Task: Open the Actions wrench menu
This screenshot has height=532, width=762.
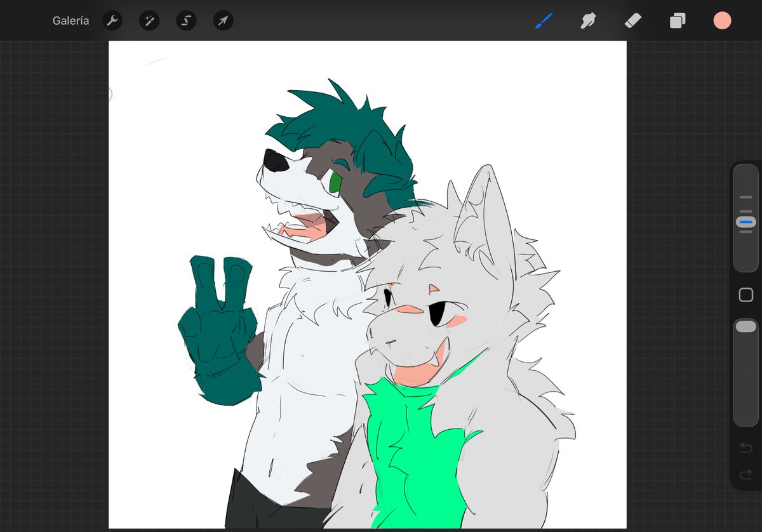Action: [112, 21]
